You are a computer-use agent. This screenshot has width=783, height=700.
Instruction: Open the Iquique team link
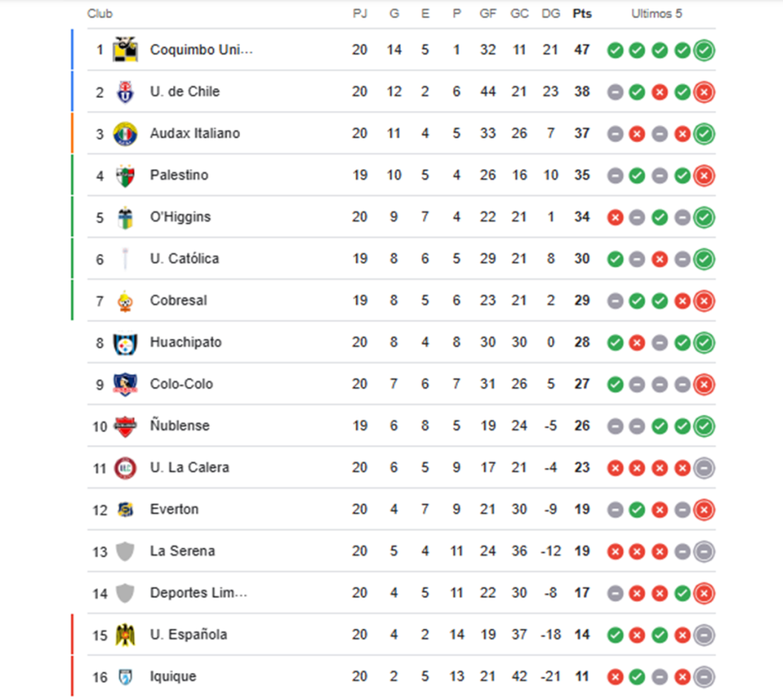coord(173,676)
